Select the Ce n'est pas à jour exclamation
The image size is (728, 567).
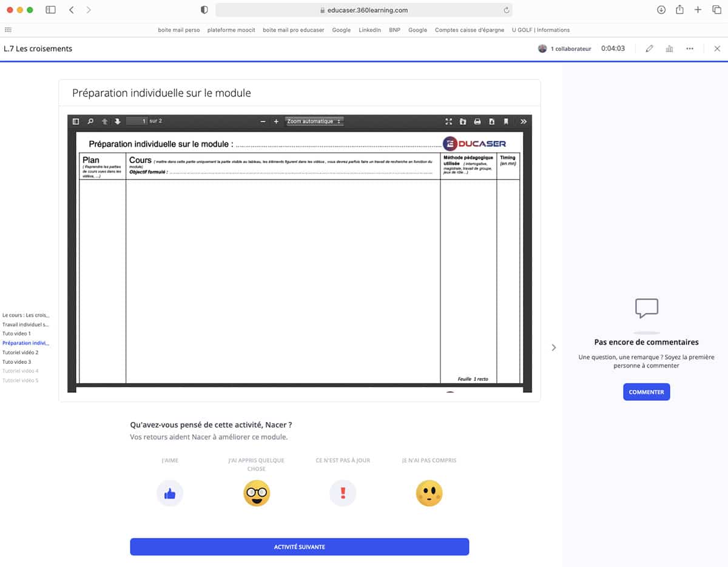[343, 494]
